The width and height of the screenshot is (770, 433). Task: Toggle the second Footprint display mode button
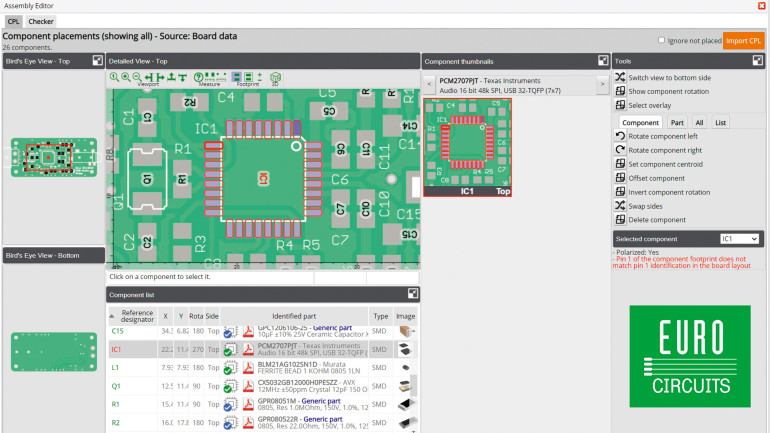(x=248, y=77)
